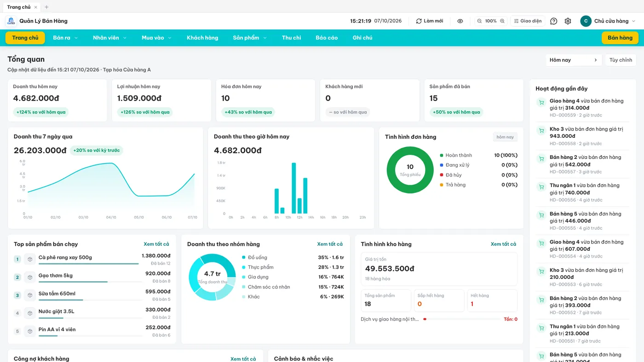
Task: Expand the Nhân viên menu dropdown
Action: click(x=109, y=38)
